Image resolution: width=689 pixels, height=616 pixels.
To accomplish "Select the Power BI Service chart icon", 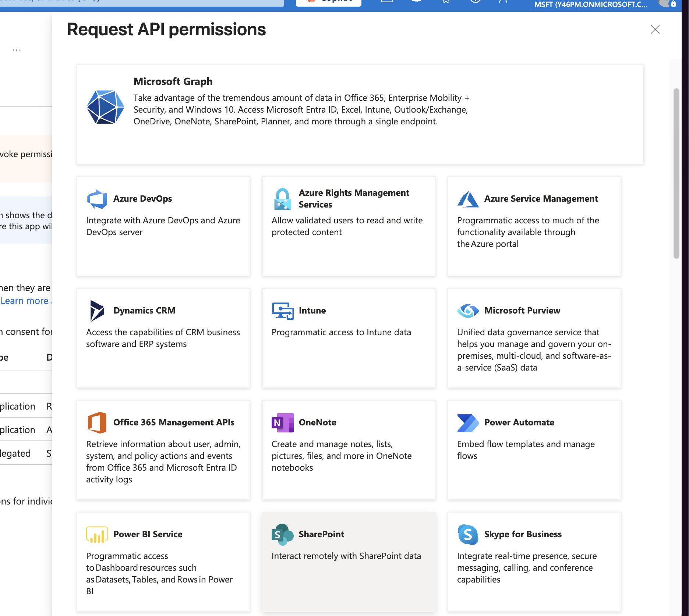I will pyautogui.click(x=97, y=535).
